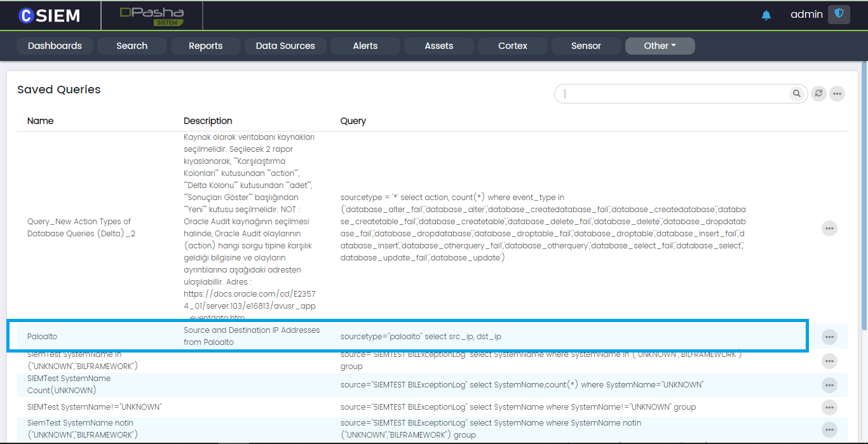Focus the saved queries search field
868x444 pixels.
pos(674,94)
